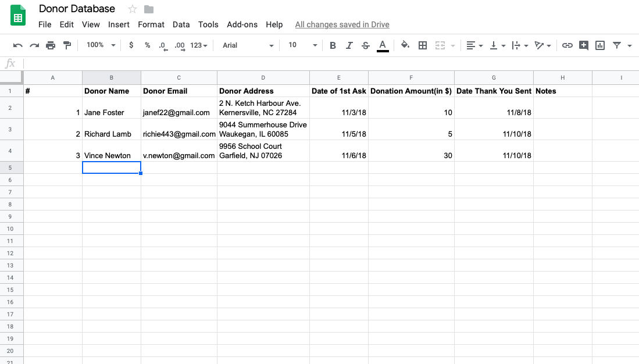
Task: Open vertical align dropdown
Action: pos(498,45)
